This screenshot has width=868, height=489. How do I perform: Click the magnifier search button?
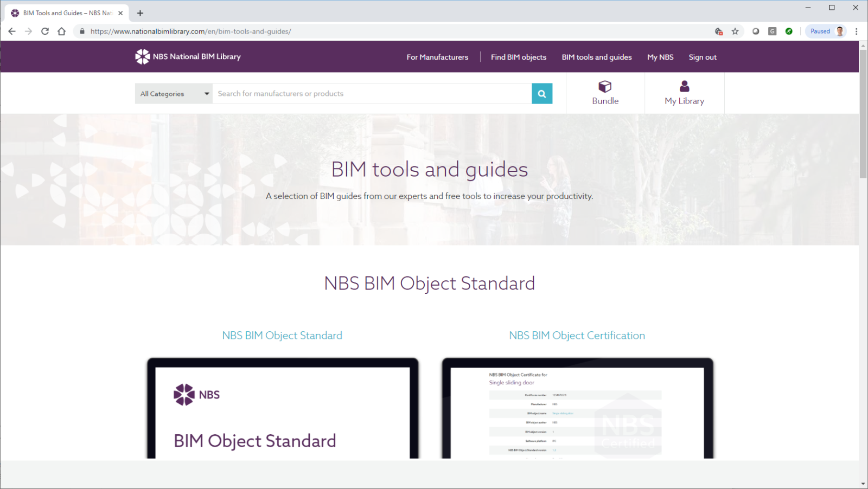point(542,94)
